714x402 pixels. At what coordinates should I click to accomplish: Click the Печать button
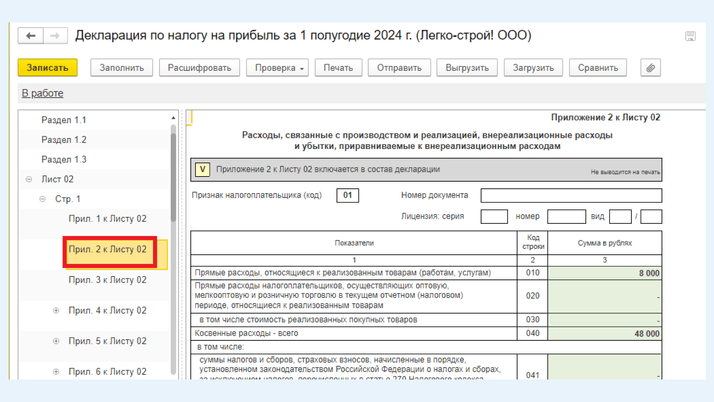pyautogui.click(x=338, y=68)
